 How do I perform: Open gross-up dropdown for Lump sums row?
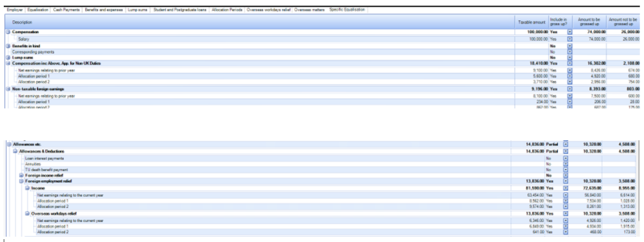pos(570,57)
